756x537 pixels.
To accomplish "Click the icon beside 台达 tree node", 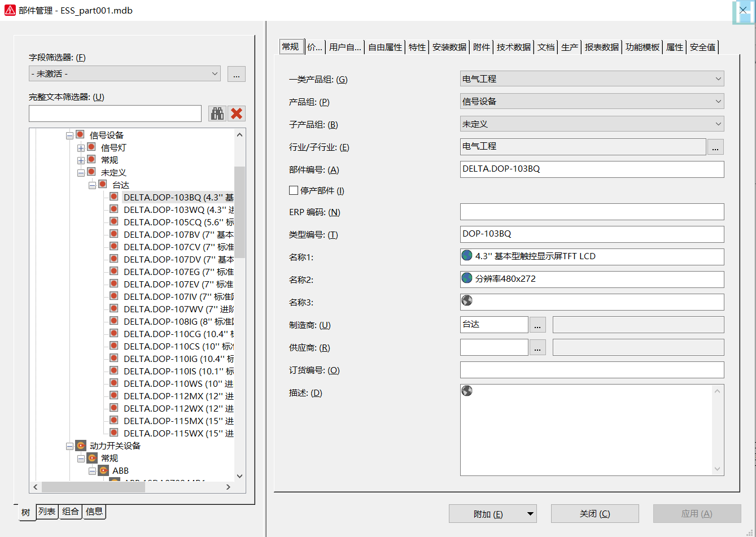I will pos(103,184).
